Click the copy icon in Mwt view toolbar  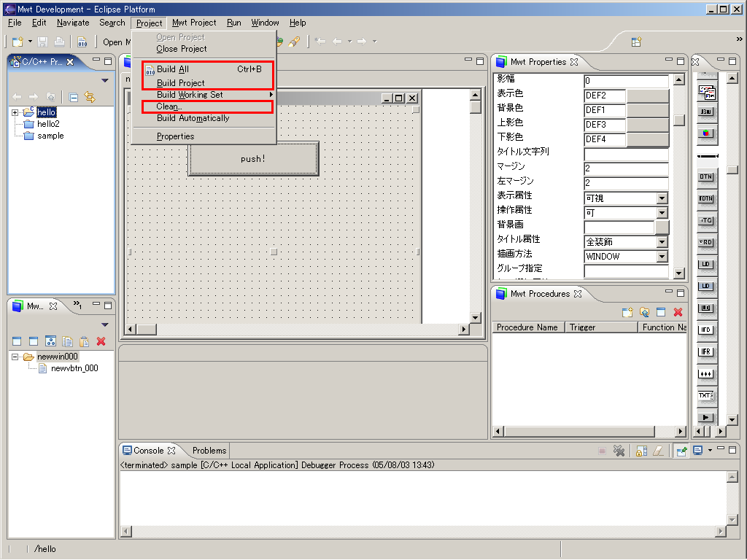click(67, 341)
